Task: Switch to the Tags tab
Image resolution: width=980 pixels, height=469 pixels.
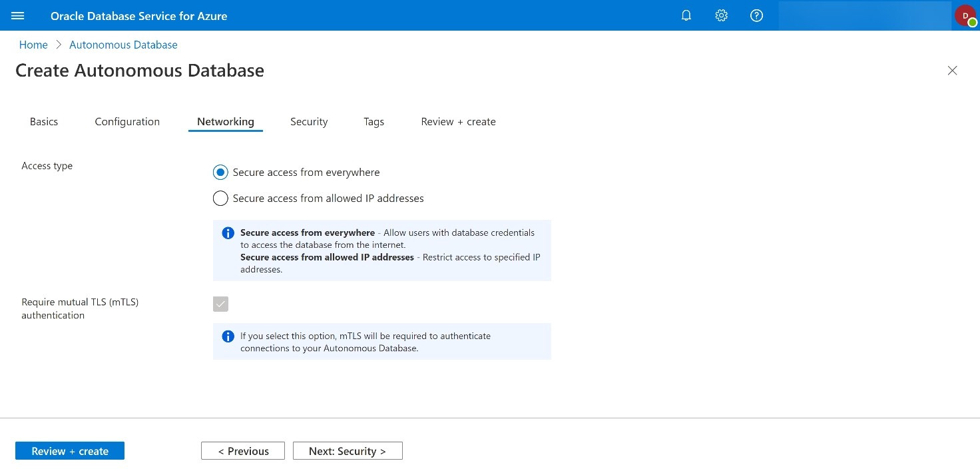Action: pyautogui.click(x=373, y=122)
